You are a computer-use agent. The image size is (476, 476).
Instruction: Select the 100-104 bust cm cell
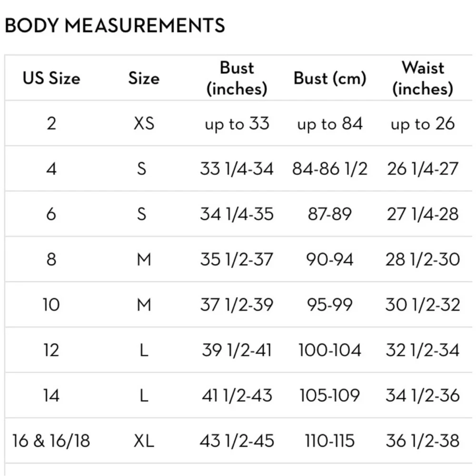point(330,350)
